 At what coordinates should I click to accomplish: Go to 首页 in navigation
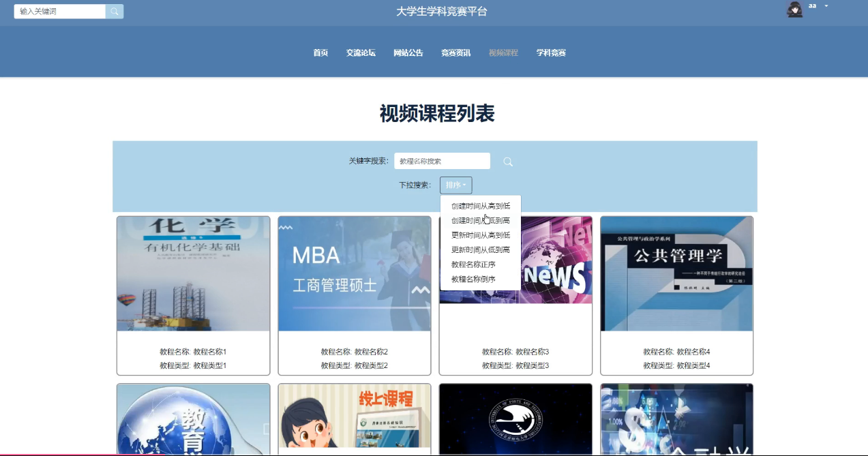coord(320,52)
